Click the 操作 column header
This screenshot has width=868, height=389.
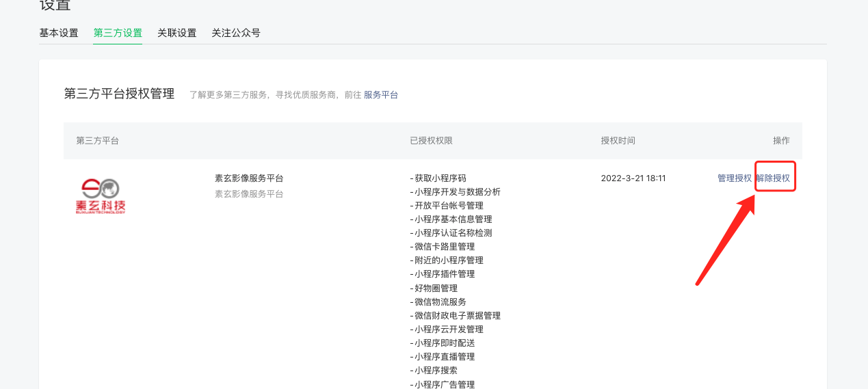pos(781,141)
